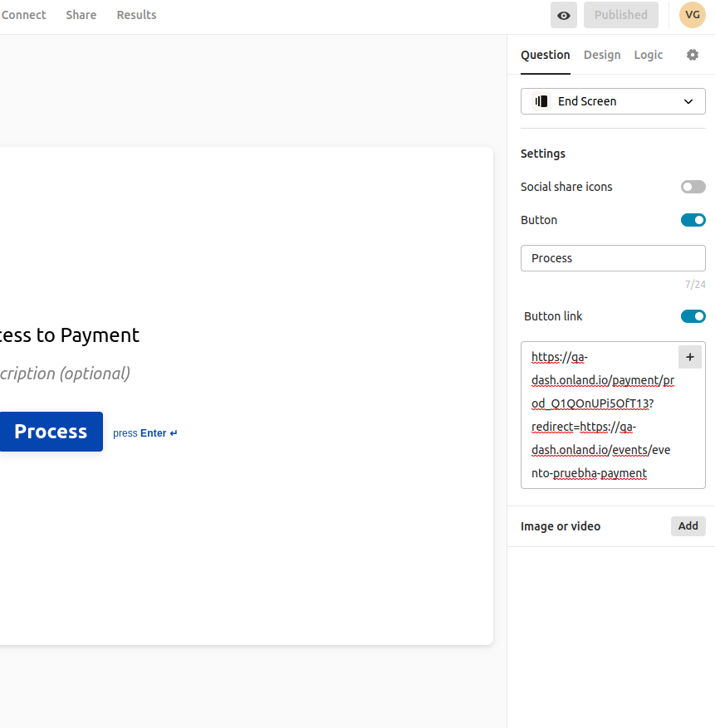Click the plus icon in link field
This screenshot has width=715, height=728.
click(690, 357)
